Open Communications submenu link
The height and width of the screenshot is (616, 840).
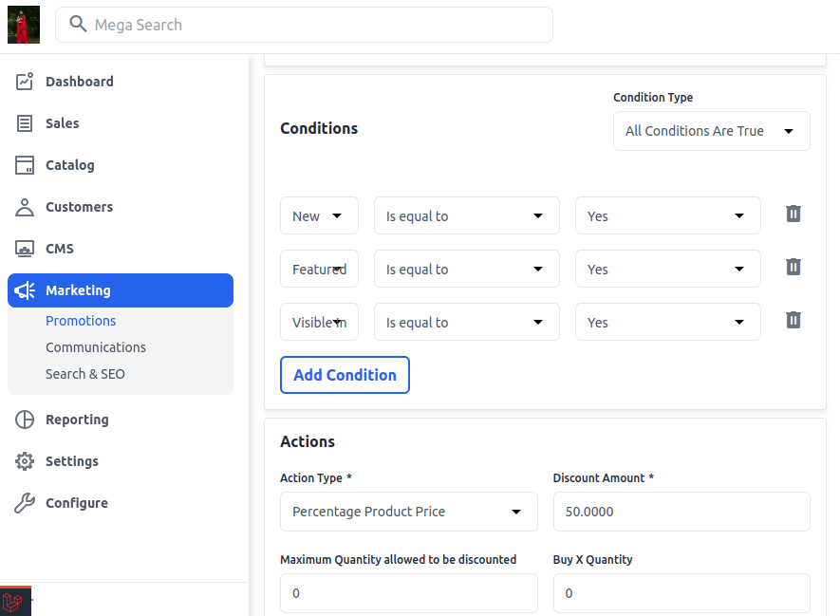95,347
